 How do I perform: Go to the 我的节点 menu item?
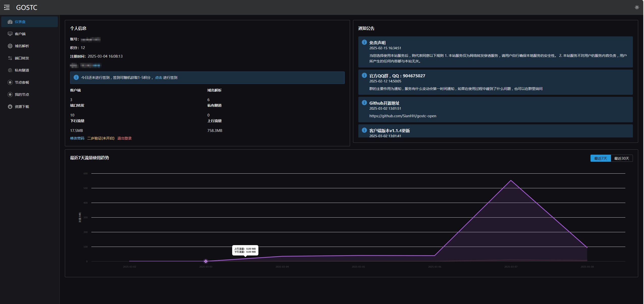[x=22, y=95]
